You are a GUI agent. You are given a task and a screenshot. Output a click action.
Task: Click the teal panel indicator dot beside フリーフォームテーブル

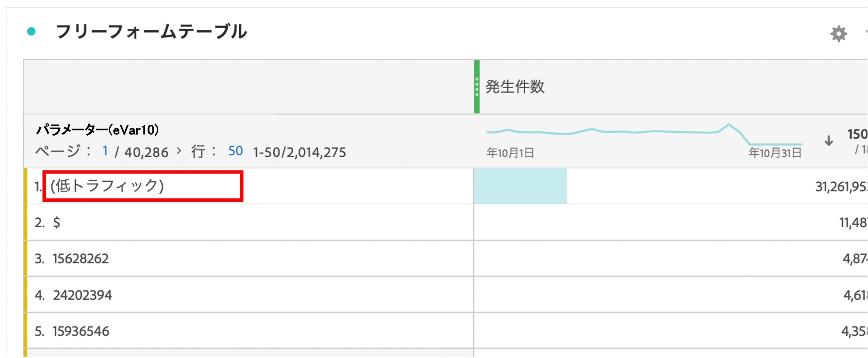32,32
